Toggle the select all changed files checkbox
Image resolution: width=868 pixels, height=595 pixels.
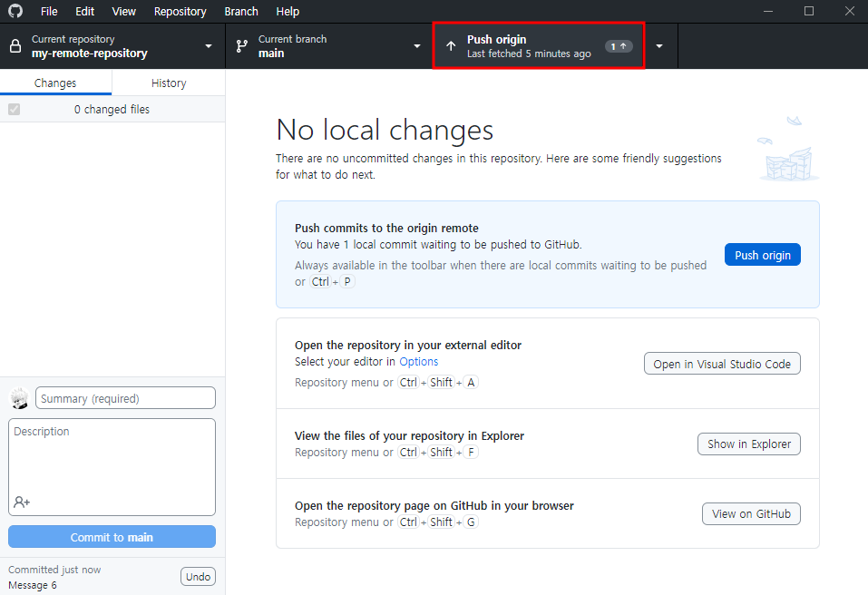(x=15, y=109)
